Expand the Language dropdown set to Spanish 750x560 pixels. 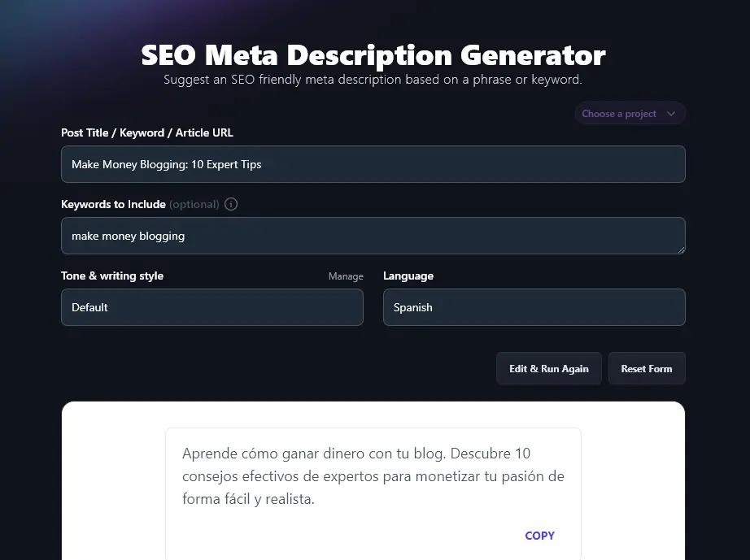coord(534,307)
